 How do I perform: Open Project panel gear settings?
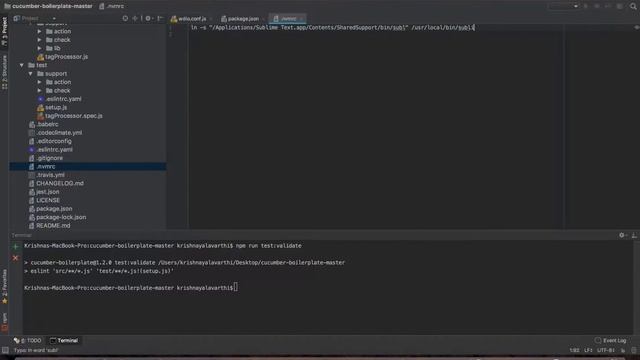tap(149, 18)
